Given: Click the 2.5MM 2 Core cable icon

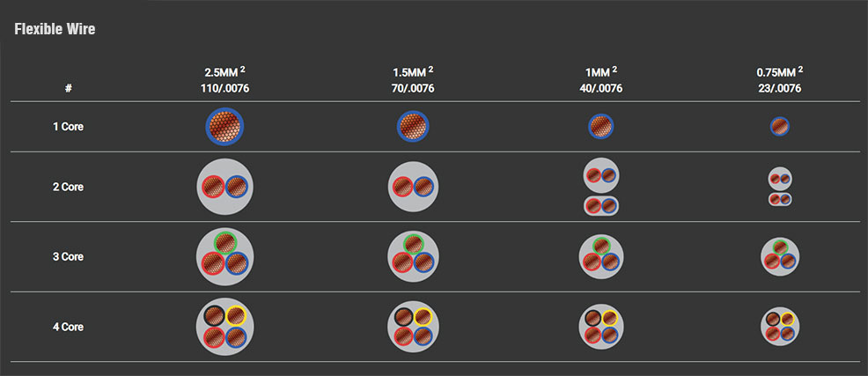Looking at the screenshot, I should coord(224,187).
